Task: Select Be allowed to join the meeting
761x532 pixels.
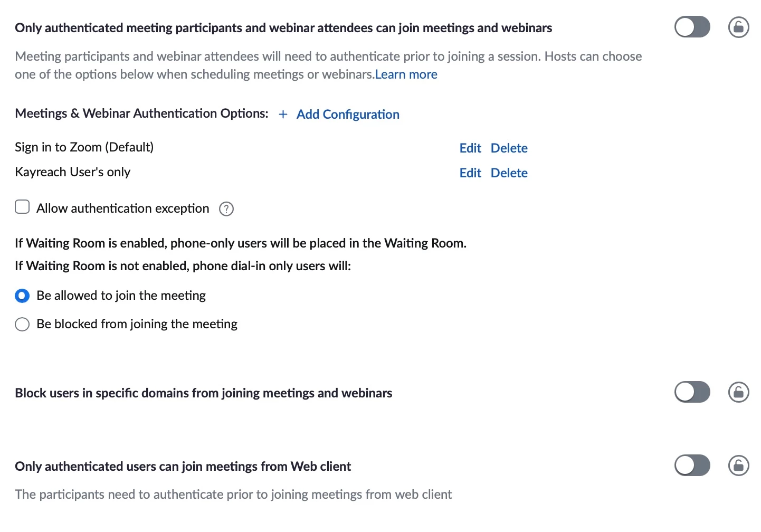Action: pyautogui.click(x=22, y=296)
